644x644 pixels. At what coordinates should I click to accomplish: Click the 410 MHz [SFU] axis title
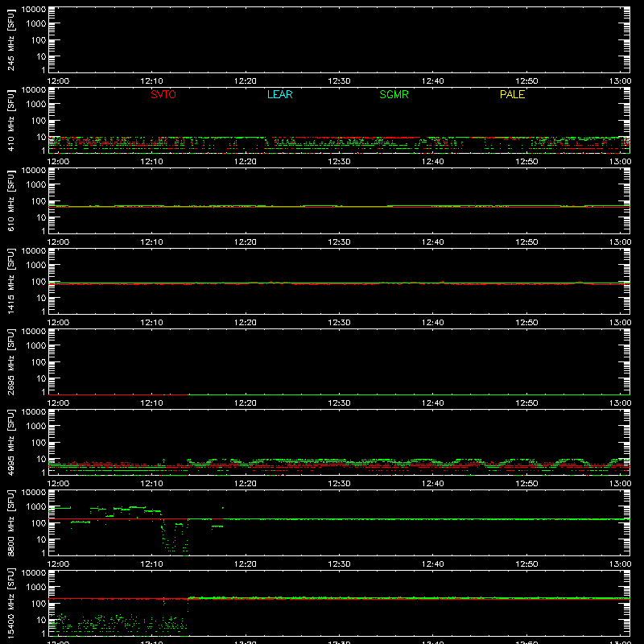point(11,120)
